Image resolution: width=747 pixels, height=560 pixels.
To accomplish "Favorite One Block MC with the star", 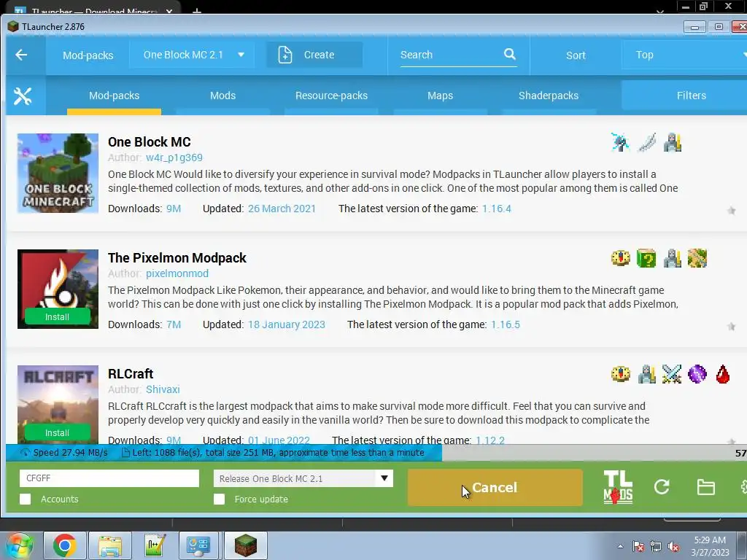I will [731, 211].
